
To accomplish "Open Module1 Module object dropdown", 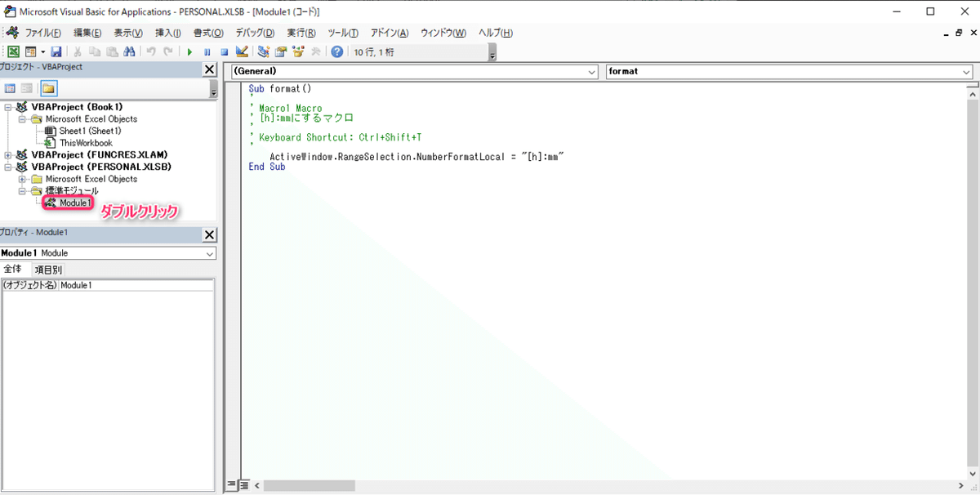I will (211, 253).
